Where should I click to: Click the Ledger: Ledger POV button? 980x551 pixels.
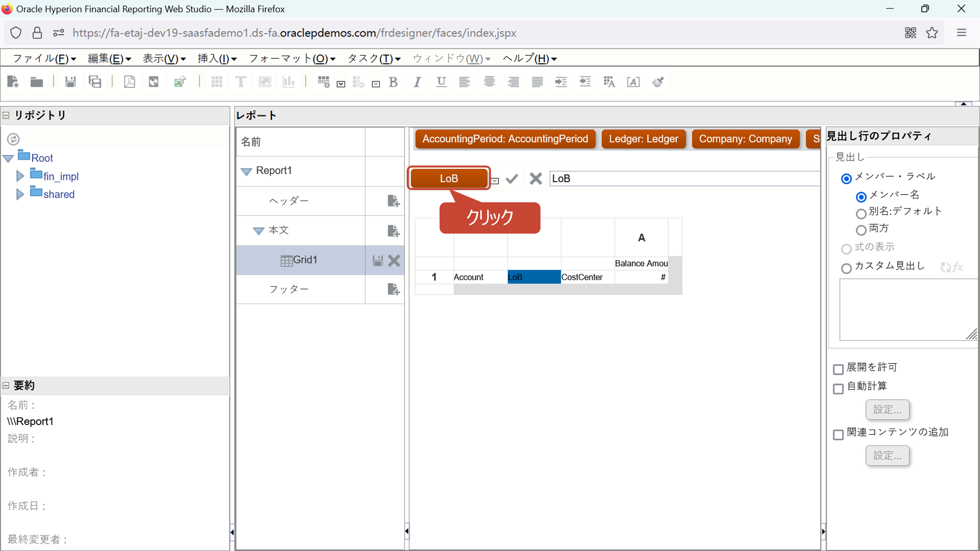coord(643,139)
